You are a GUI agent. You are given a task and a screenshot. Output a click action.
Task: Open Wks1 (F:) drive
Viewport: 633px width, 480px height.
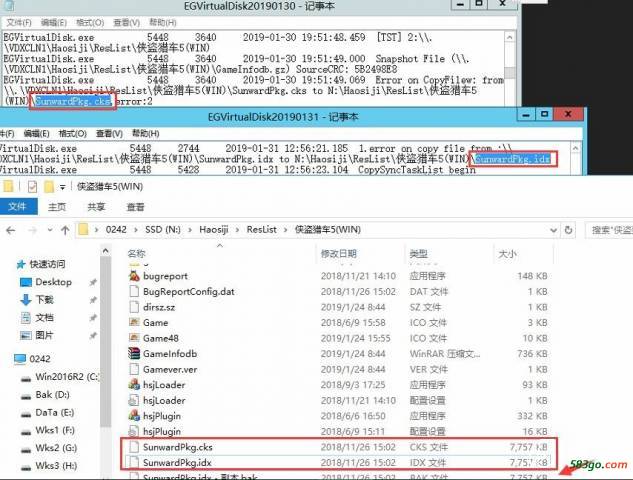point(55,430)
